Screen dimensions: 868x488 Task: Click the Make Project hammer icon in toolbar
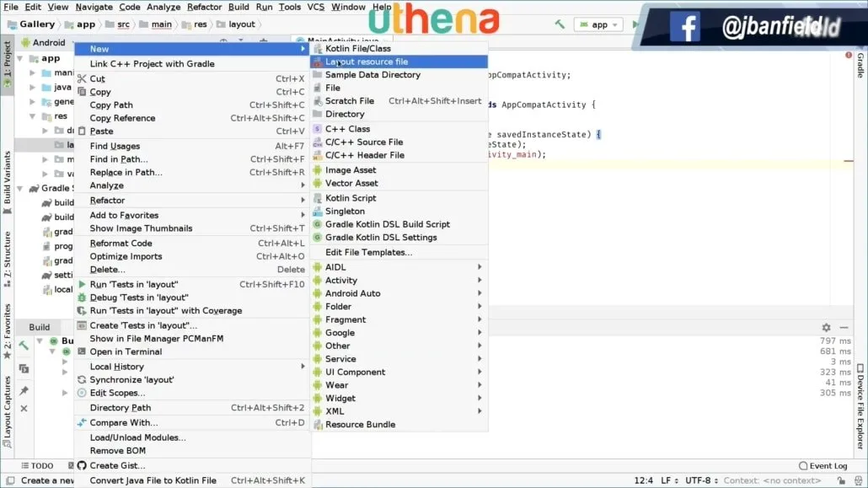pyautogui.click(x=560, y=24)
